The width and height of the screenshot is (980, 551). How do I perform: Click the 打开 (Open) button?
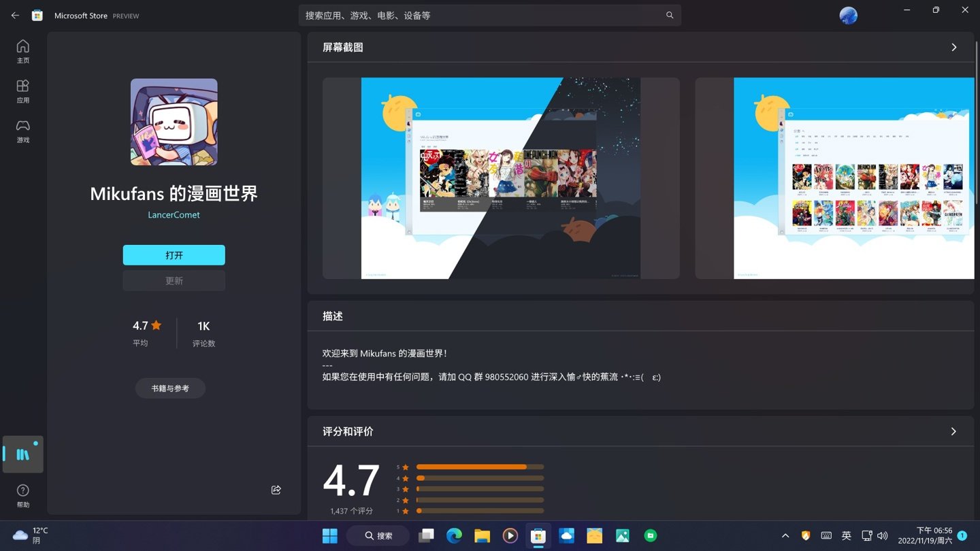pyautogui.click(x=174, y=254)
